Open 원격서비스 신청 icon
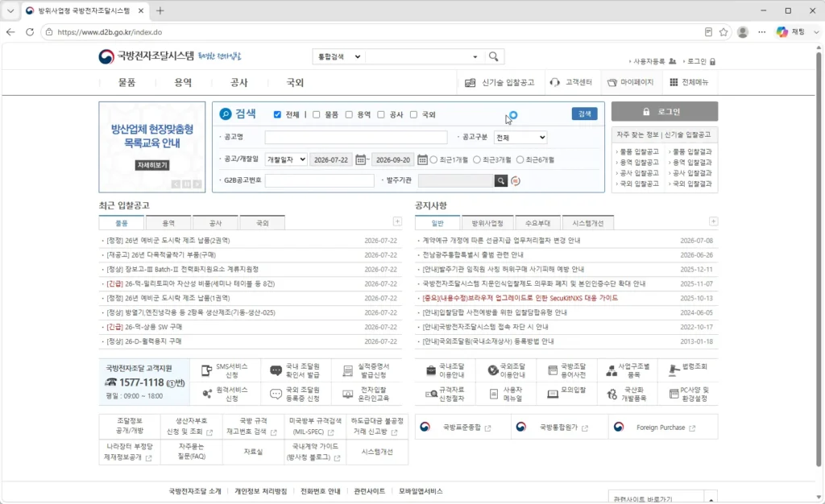The width and height of the screenshot is (825, 504). click(x=207, y=394)
